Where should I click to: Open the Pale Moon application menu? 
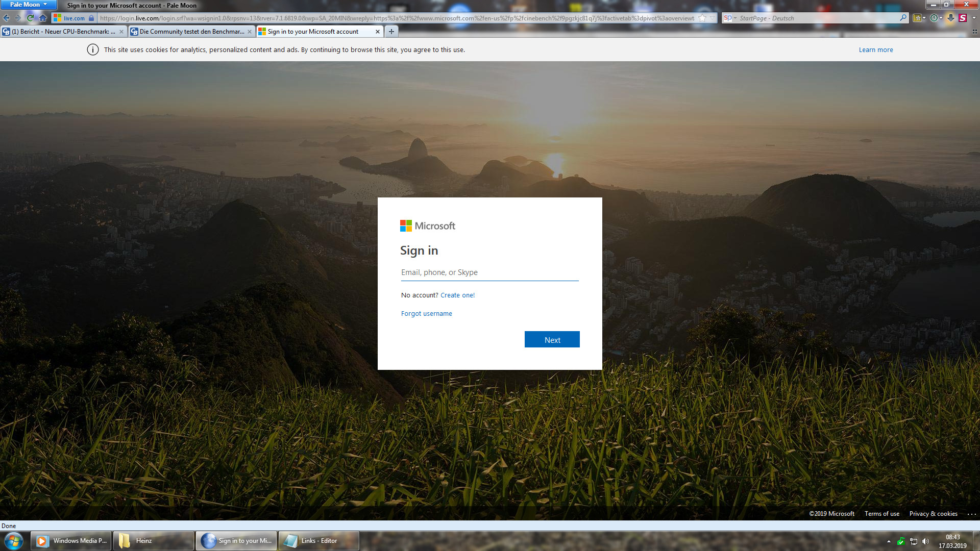pyautogui.click(x=28, y=5)
